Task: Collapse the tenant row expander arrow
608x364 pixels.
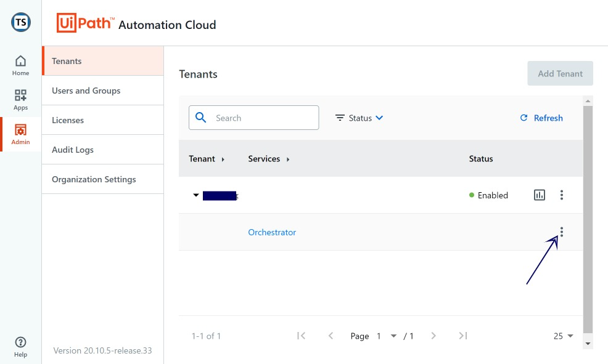Action: [196, 195]
